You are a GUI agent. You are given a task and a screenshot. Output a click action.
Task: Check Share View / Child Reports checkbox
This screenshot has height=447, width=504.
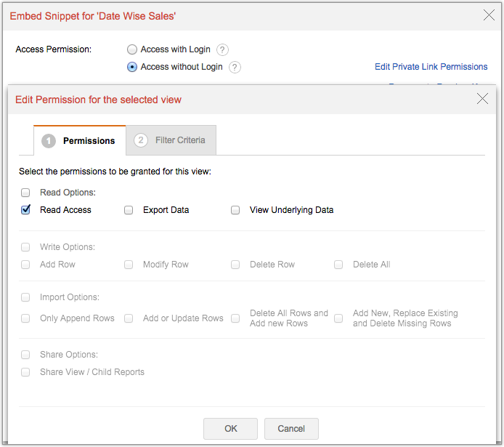tap(25, 372)
